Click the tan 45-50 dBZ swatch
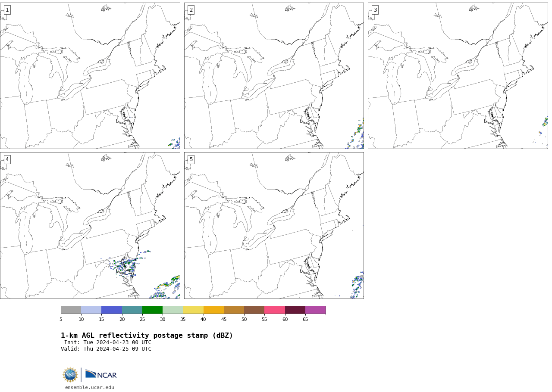The height and width of the screenshot is (392, 552). (234, 310)
